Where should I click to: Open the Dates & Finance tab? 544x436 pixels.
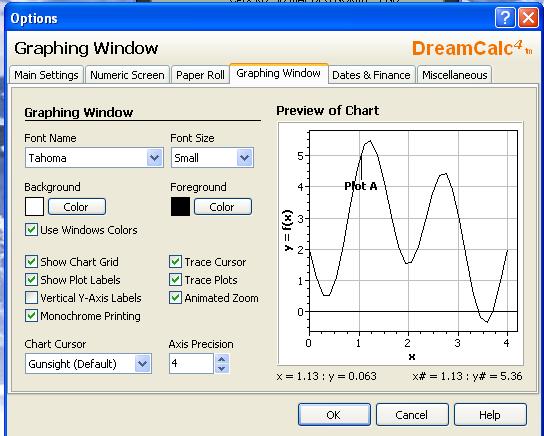pyautogui.click(x=371, y=75)
